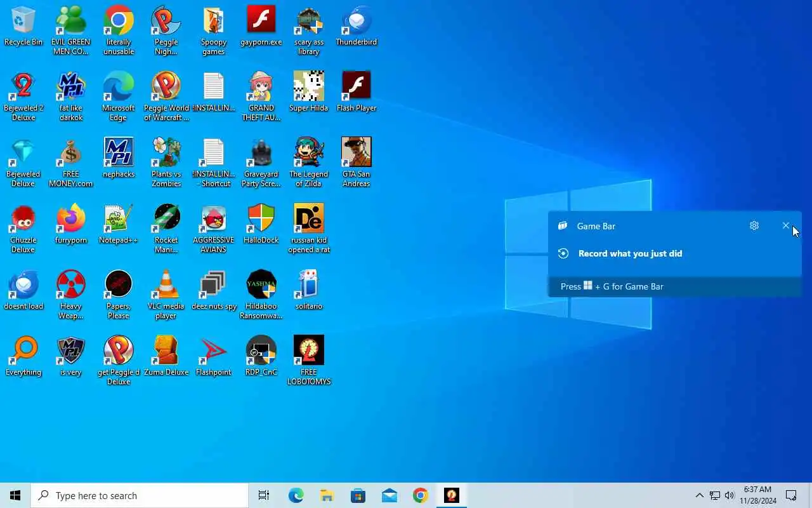Select the GTA San Andreas shortcut
Image resolution: width=812 pixels, height=508 pixels.
tap(357, 163)
